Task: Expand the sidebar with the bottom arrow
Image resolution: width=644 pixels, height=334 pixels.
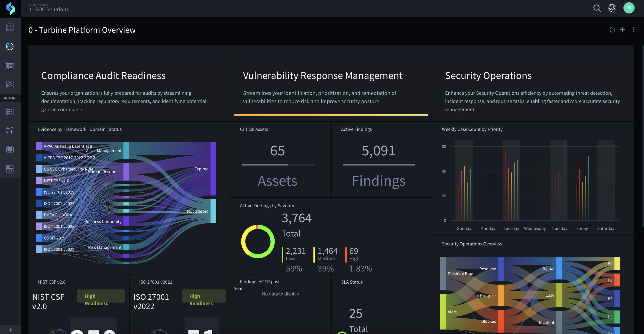Action: [x=10, y=330]
